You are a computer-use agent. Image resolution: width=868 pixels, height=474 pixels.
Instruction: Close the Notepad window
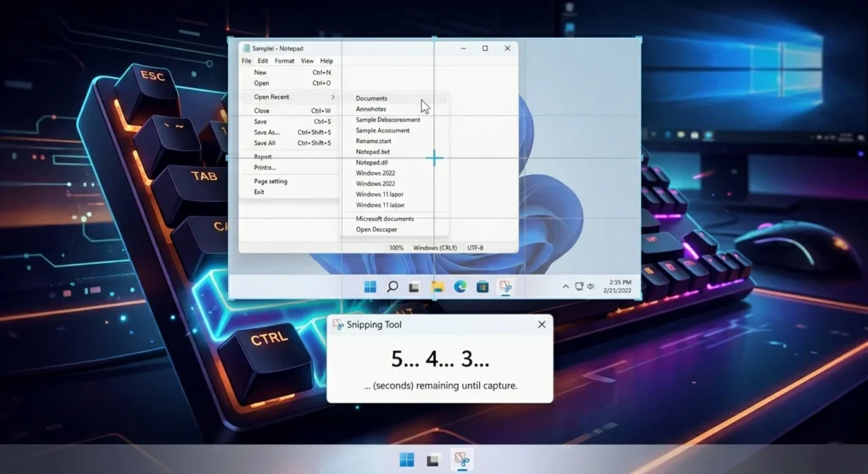(x=507, y=48)
